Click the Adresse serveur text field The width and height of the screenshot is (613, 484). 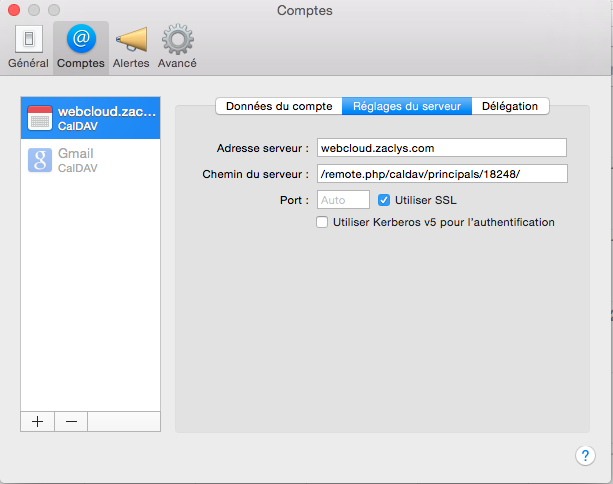pos(441,148)
